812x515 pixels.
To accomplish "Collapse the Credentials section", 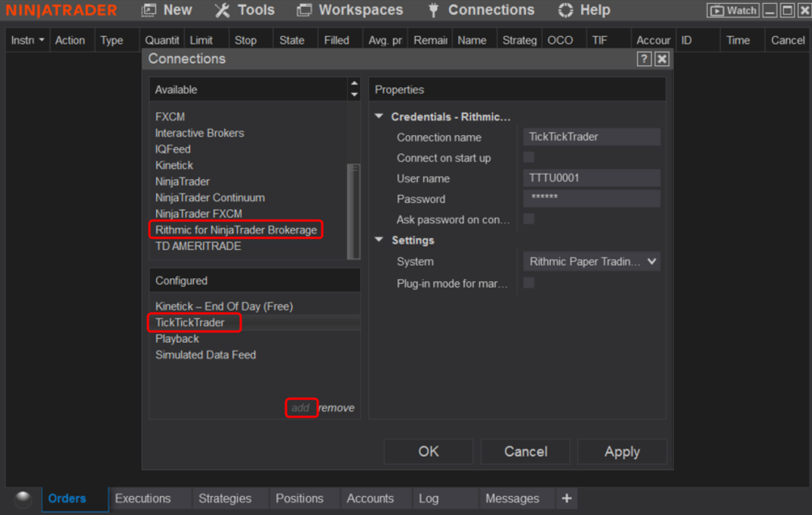I will [x=379, y=116].
